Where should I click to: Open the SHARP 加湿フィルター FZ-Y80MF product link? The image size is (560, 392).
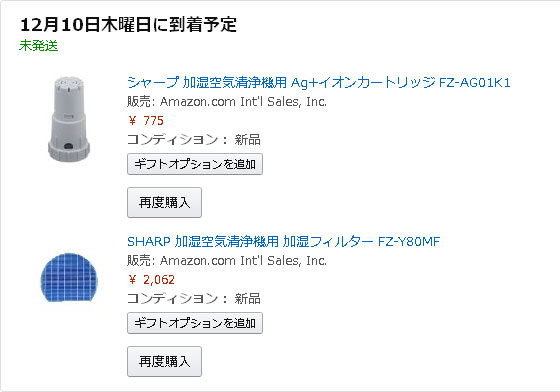pos(284,242)
